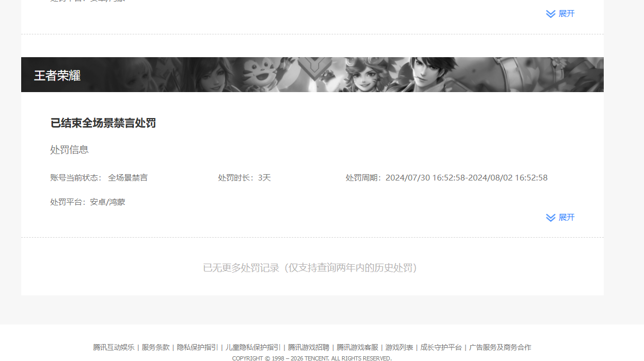Open the 腾讯互动娱乐 footer link
This screenshot has width=644, height=361.
(113, 347)
